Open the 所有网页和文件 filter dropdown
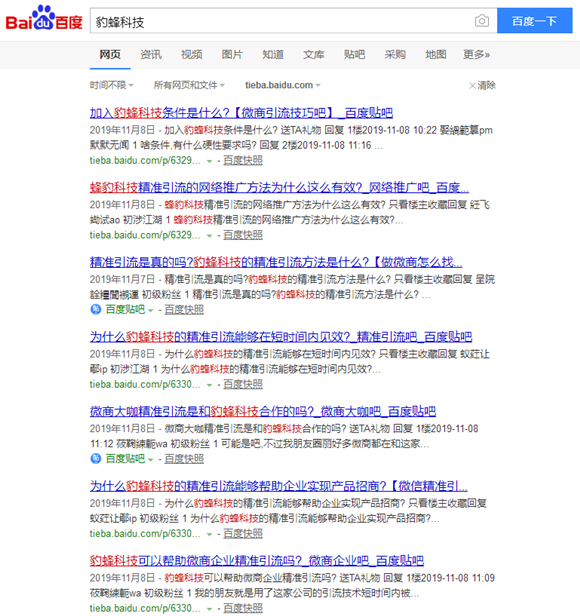 pyautogui.click(x=189, y=85)
